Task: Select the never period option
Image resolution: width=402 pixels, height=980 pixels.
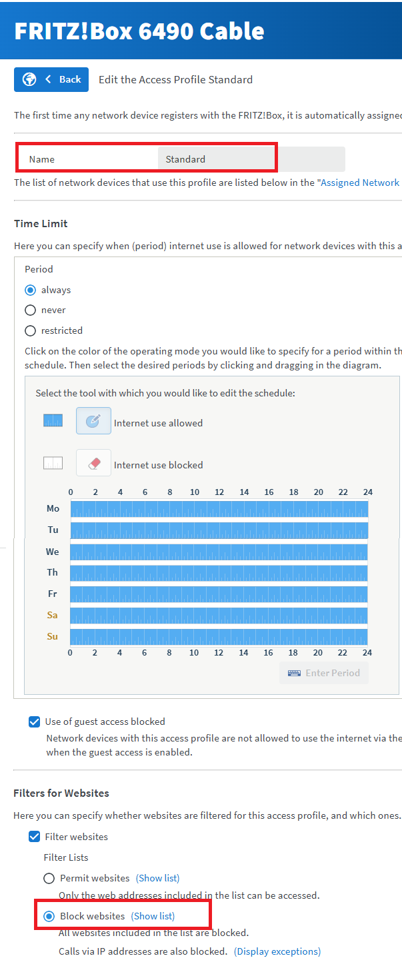Action: point(30,310)
